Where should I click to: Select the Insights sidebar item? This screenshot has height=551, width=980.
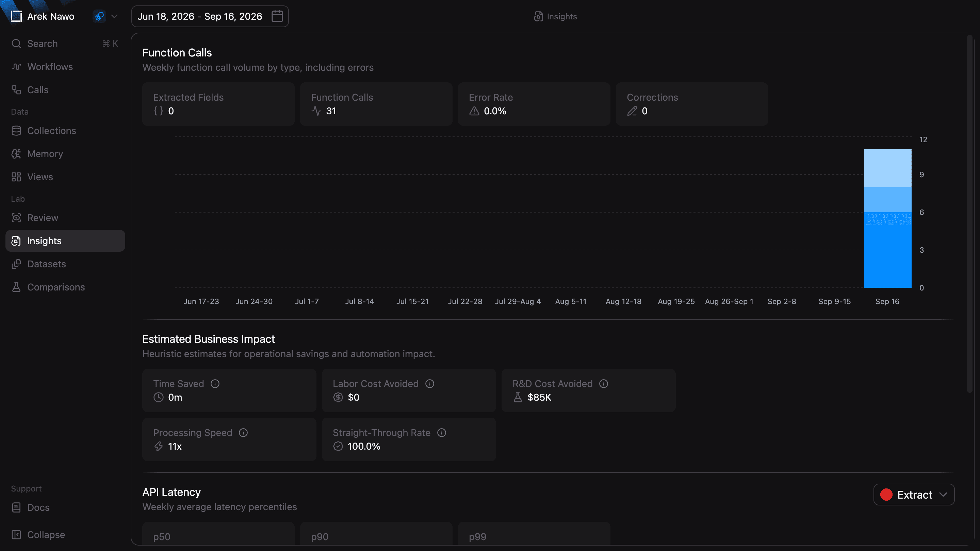pos(65,241)
